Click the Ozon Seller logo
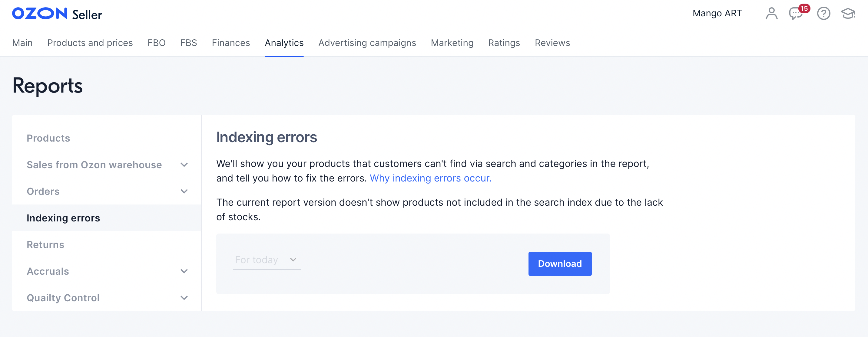 click(57, 14)
